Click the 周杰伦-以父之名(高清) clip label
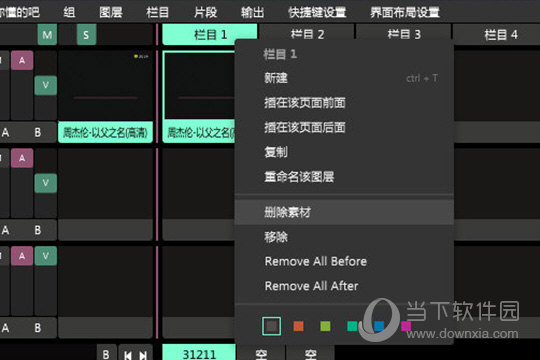 [105, 132]
